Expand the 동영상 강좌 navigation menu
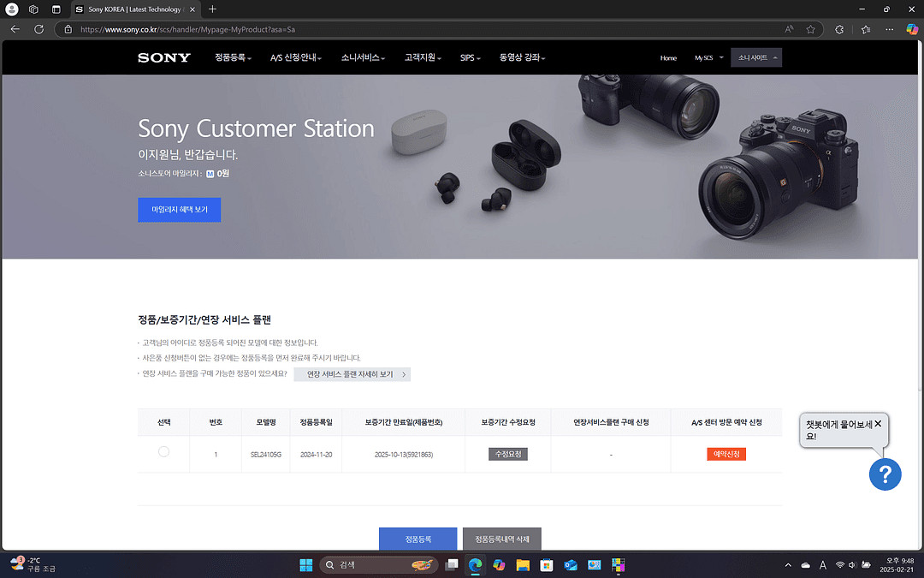The width and height of the screenshot is (924, 578). click(x=522, y=58)
